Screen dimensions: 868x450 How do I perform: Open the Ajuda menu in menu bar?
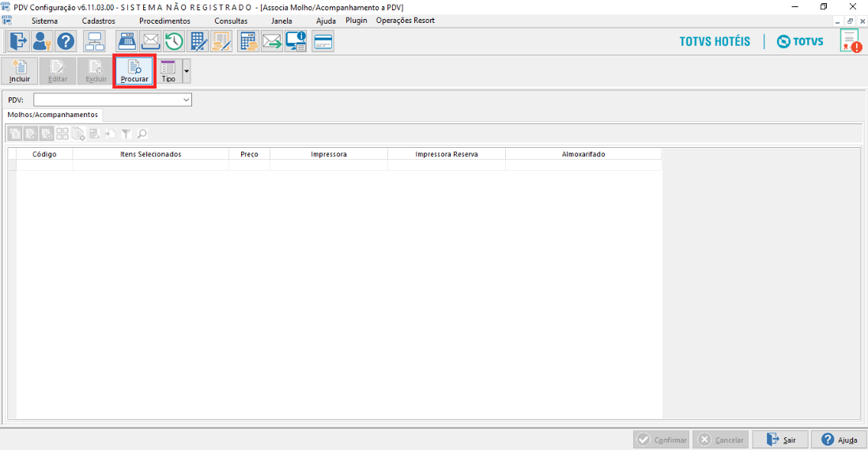326,21
